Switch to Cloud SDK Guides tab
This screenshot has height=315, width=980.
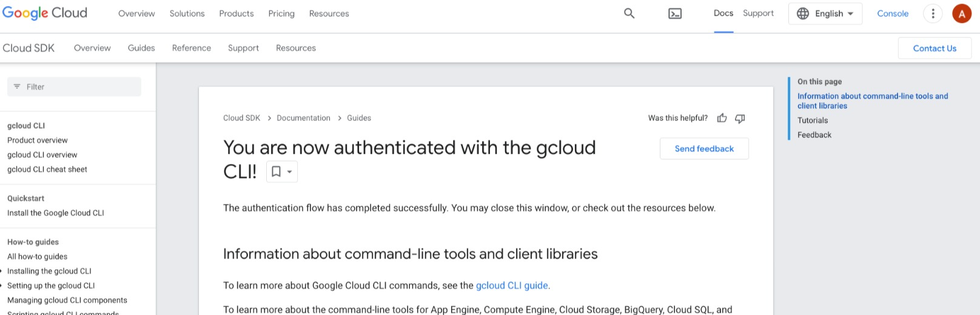click(141, 48)
